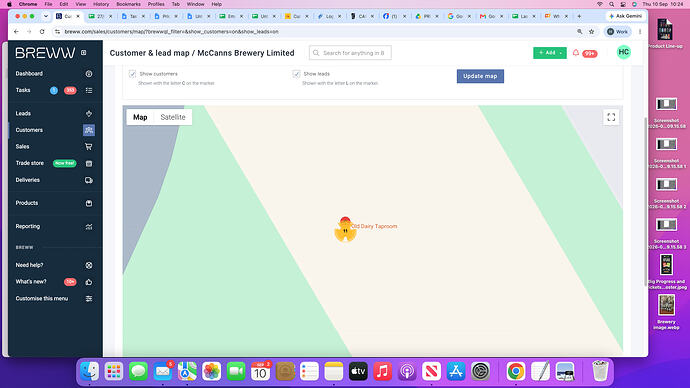This screenshot has width=690, height=388.
Task: Expand the Add button dropdown arrow
Action: point(561,53)
